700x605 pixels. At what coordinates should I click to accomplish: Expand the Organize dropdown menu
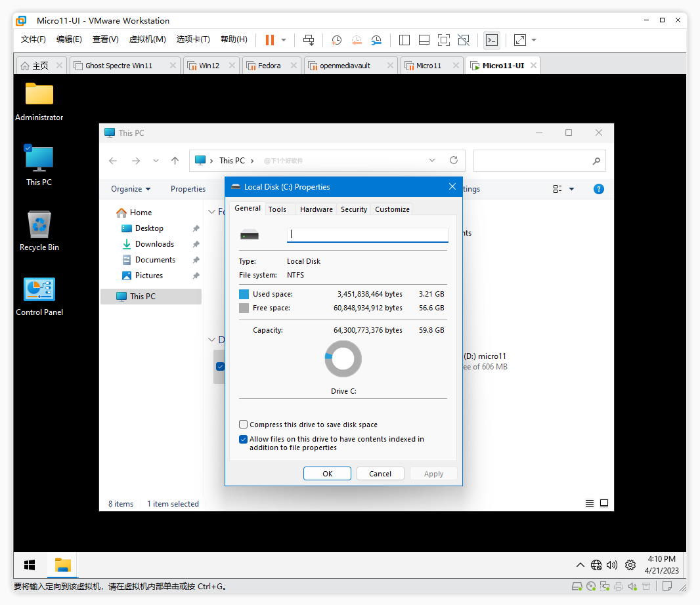tap(131, 189)
